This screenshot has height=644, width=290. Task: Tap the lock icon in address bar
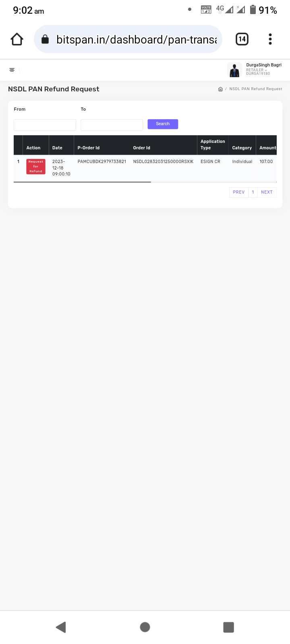pyautogui.click(x=45, y=39)
